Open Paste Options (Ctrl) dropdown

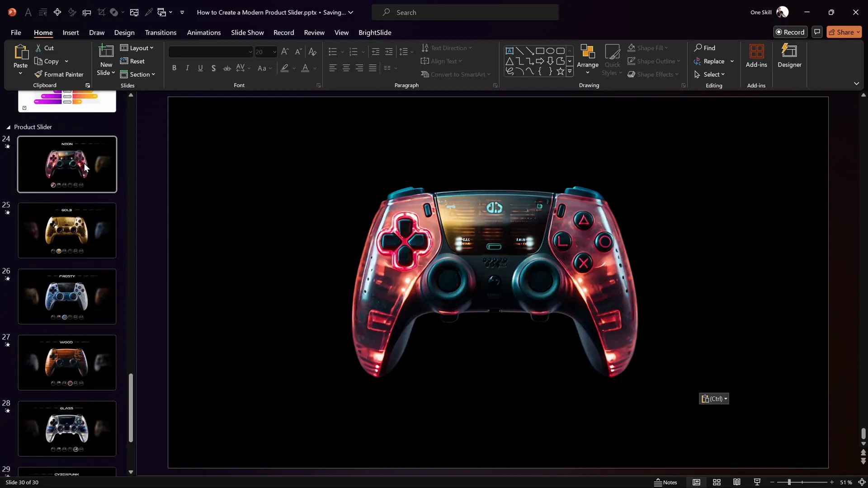(x=714, y=399)
